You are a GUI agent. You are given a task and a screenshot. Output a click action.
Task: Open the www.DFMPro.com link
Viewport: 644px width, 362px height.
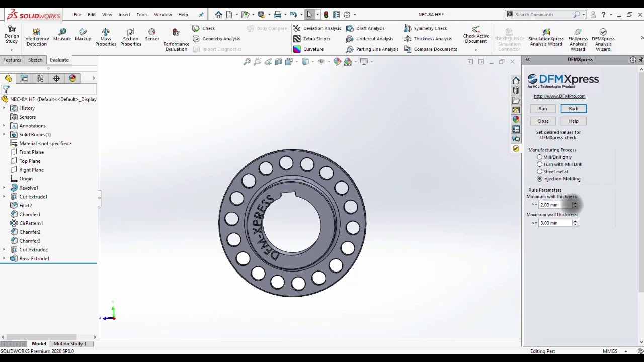pos(559,96)
